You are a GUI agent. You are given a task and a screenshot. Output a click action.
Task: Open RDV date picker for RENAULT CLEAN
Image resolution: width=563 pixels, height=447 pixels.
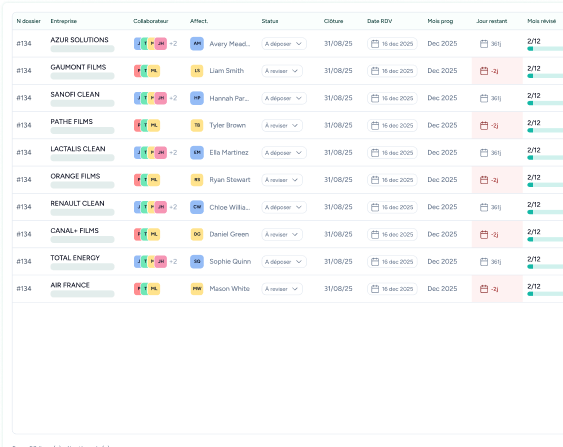click(x=392, y=207)
